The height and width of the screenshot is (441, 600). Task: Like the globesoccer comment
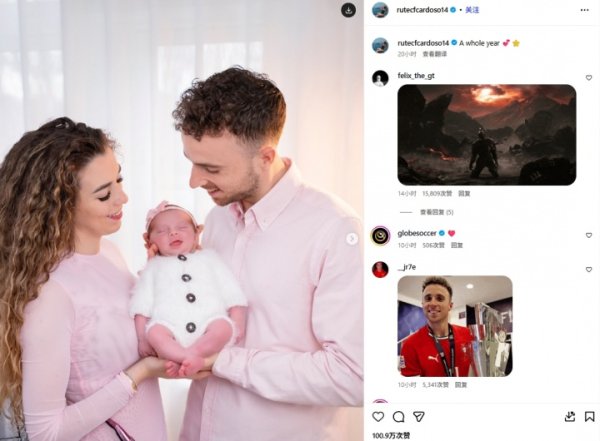(589, 235)
